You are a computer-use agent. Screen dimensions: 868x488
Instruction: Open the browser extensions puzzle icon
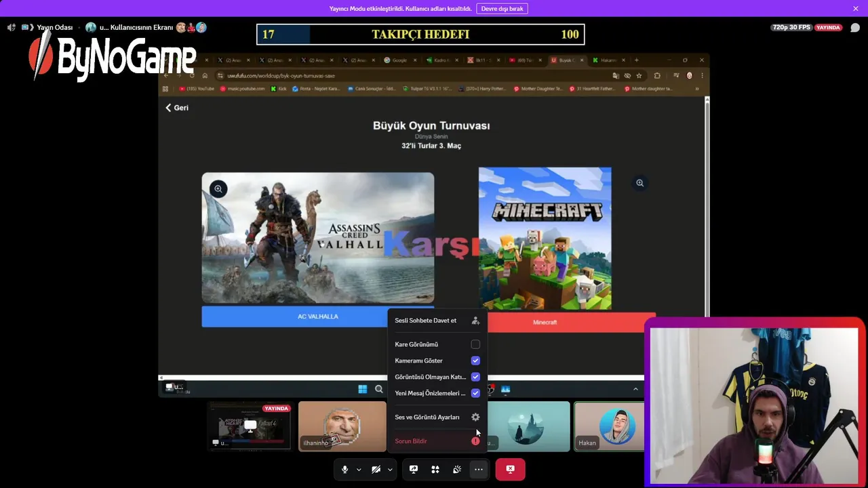(657, 76)
